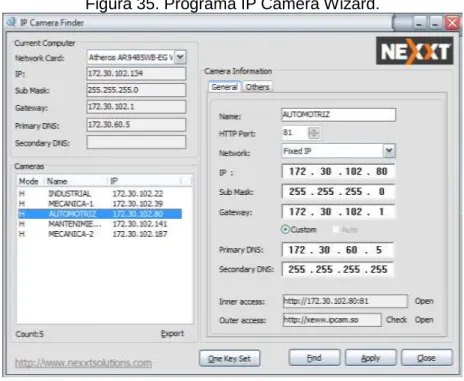Screen dimensions: 464x381
Task: Click the empty computer Secondary DNS field
Action: (136, 142)
